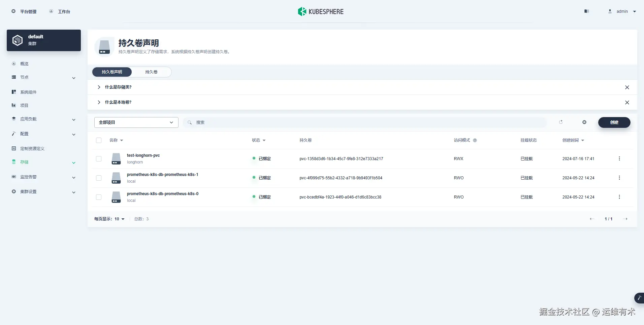Sort by 创建时间 column header
644x325 pixels.
click(573, 140)
